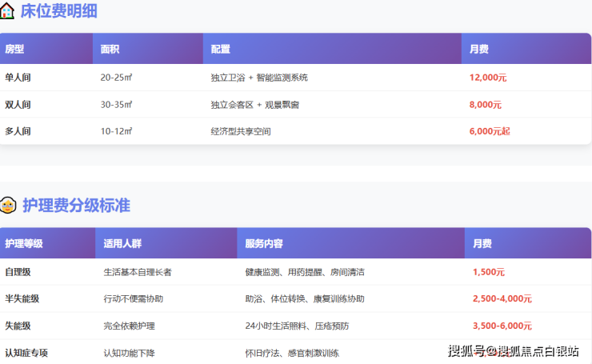Click the 面积 column header
This screenshot has width=592, height=364.
(x=110, y=49)
